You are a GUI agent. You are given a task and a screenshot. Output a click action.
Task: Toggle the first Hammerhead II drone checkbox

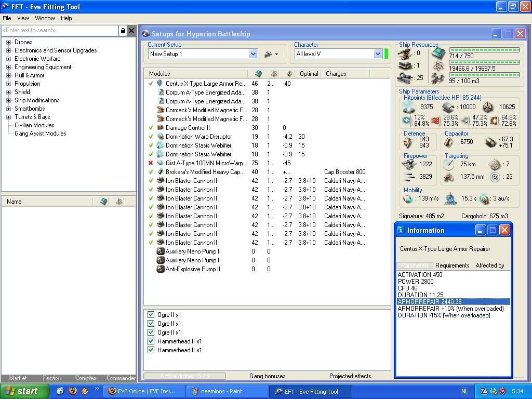(151, 341)
